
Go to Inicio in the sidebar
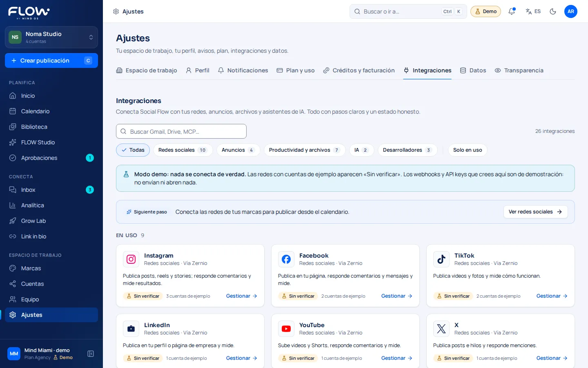51,96
